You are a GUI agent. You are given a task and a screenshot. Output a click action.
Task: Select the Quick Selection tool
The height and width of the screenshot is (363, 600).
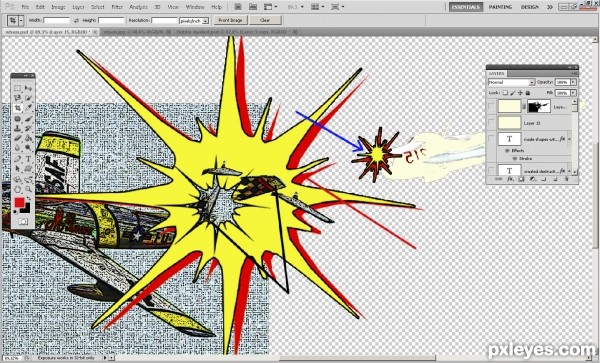click(x=29, y=98)
